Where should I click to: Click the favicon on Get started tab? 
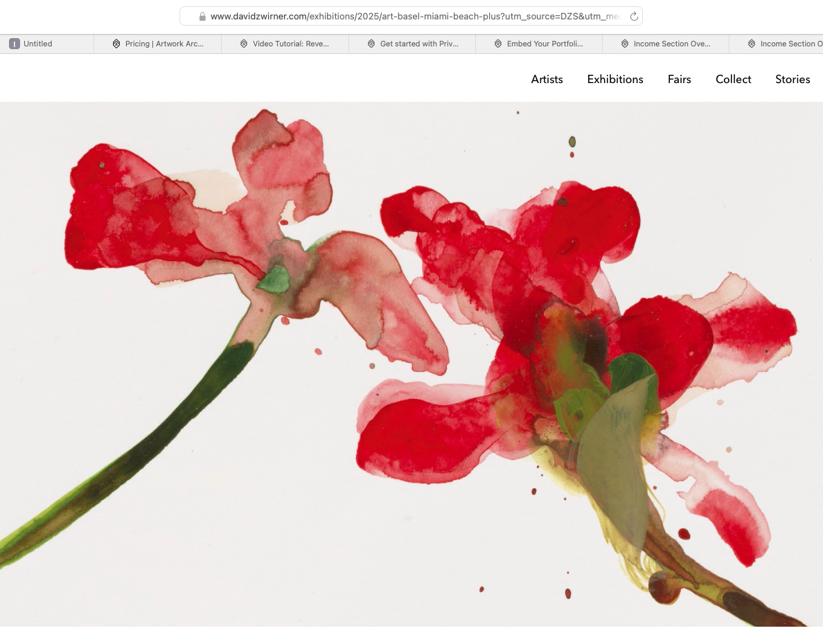click(371, 44)
